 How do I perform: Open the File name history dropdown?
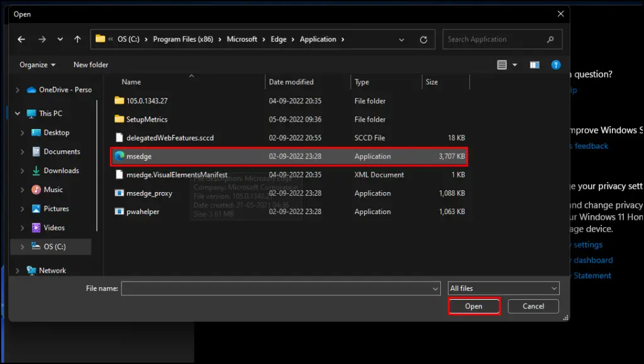point(435,288)
